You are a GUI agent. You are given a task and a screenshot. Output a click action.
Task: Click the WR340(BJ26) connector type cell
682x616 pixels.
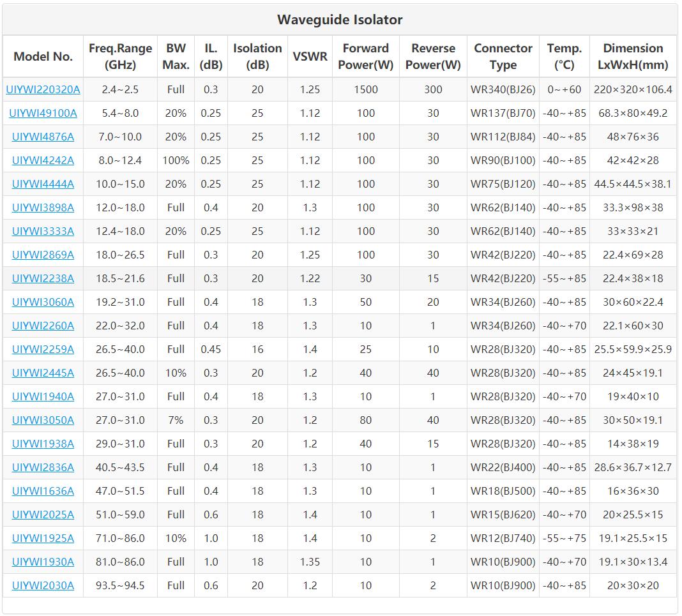[x=503, y=89]
